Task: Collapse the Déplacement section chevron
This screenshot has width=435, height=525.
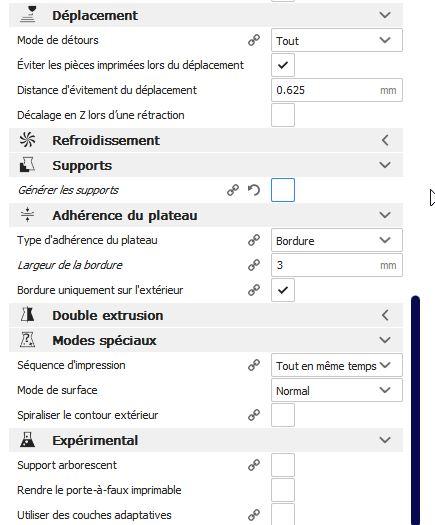Action: click(x=385, y=15)
